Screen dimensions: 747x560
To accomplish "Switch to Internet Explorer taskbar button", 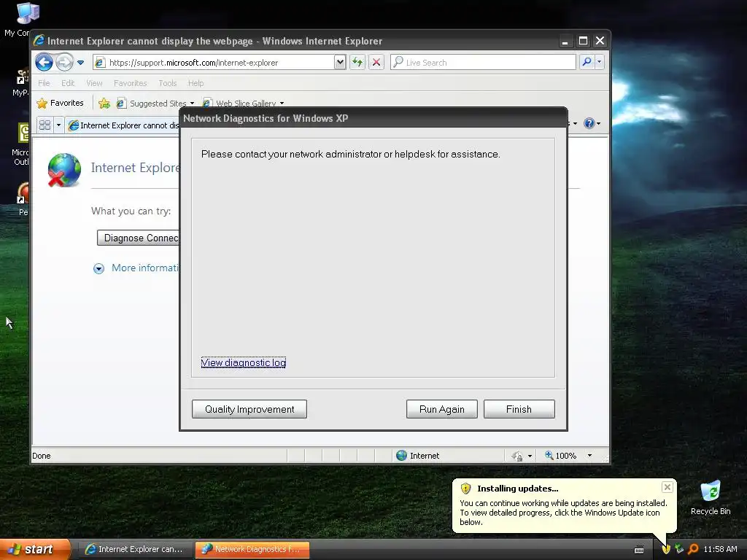I will pos(135,549).
